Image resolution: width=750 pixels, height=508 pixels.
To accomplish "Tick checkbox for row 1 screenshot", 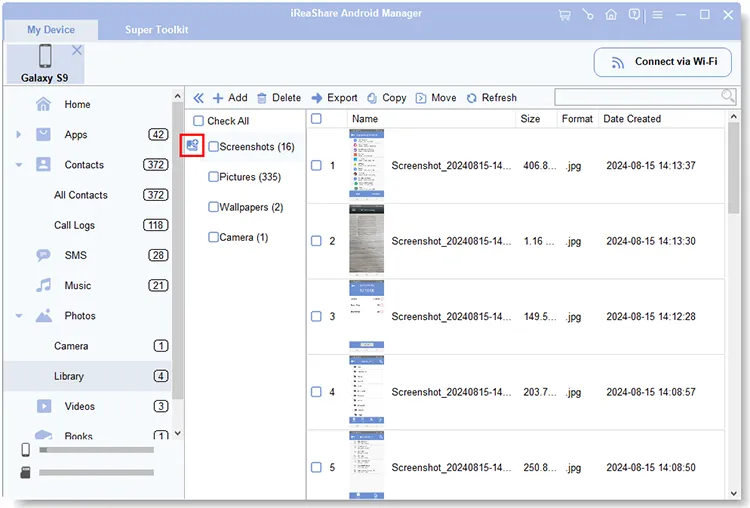I will (316, 166).
